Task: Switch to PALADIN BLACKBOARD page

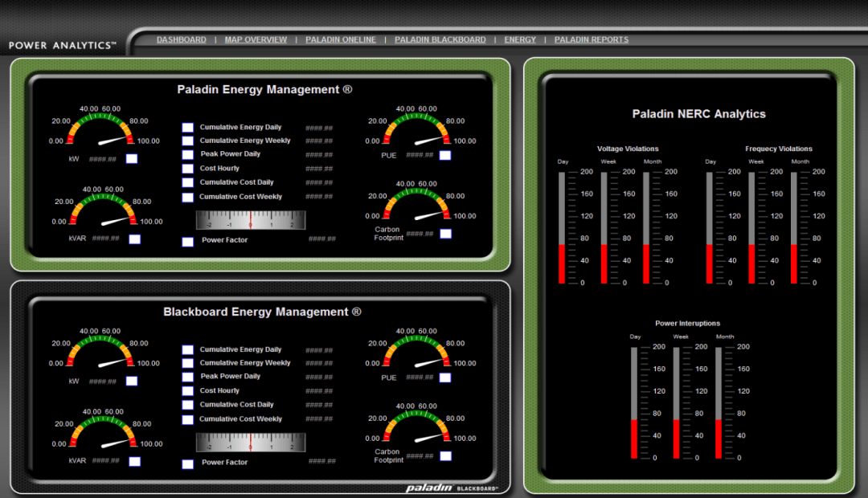Action: pyautogui.click(x=440, y=40)
